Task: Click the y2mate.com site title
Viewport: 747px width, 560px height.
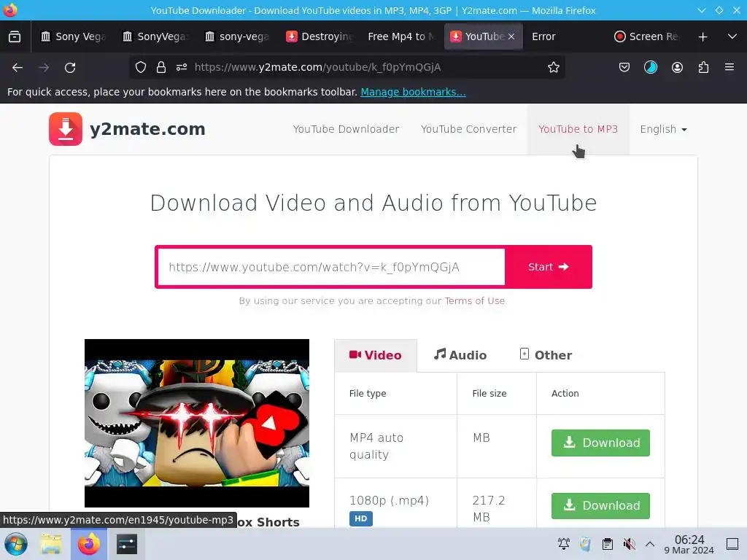Action: pyautogui.click(x=147, y=129)
